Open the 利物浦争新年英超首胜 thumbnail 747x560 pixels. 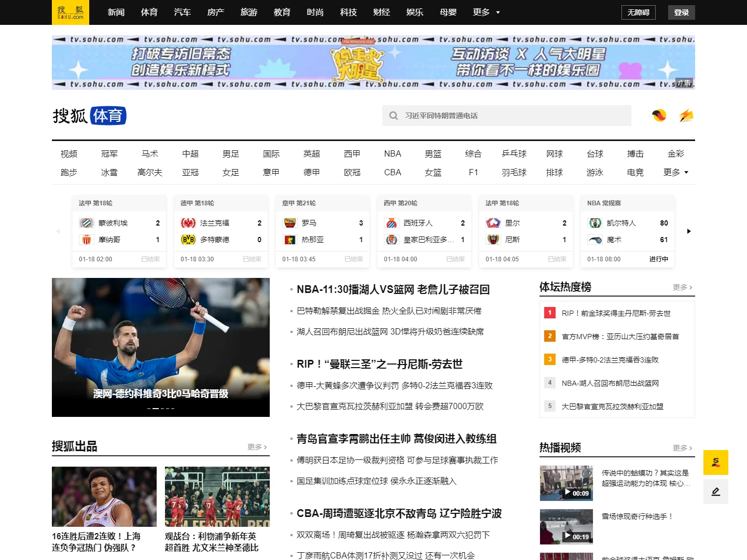(217, 497)
